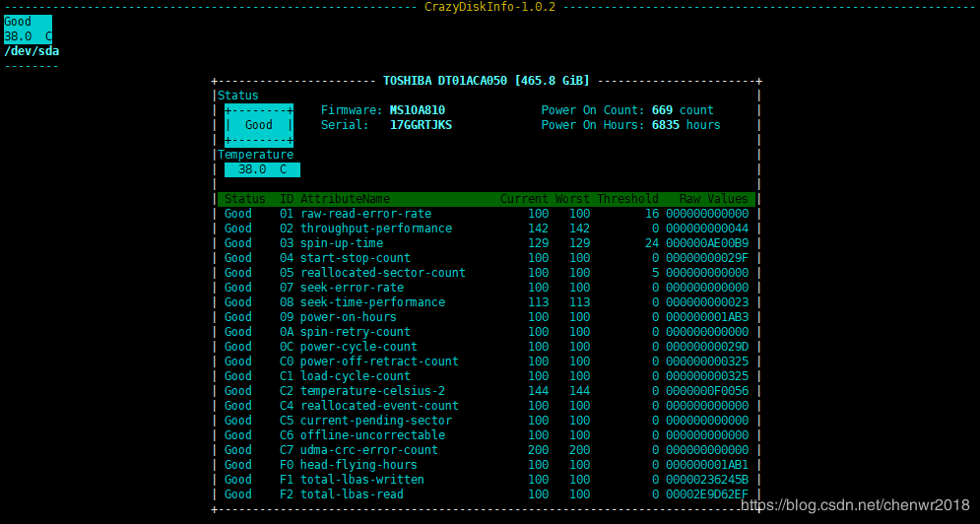The height and width of the screenshot is (524, 980).
Task: Click the CrazyDiskInfo-1.0.2 title text
Action: [490, 7]
